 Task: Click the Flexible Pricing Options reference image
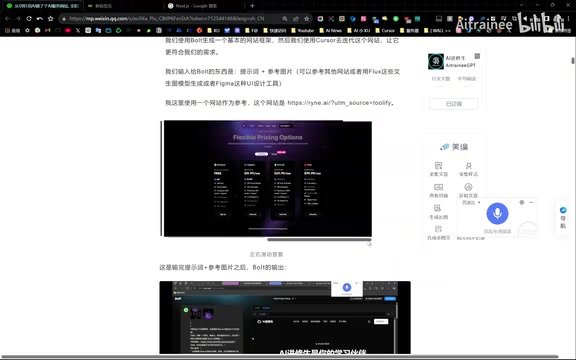267,179
